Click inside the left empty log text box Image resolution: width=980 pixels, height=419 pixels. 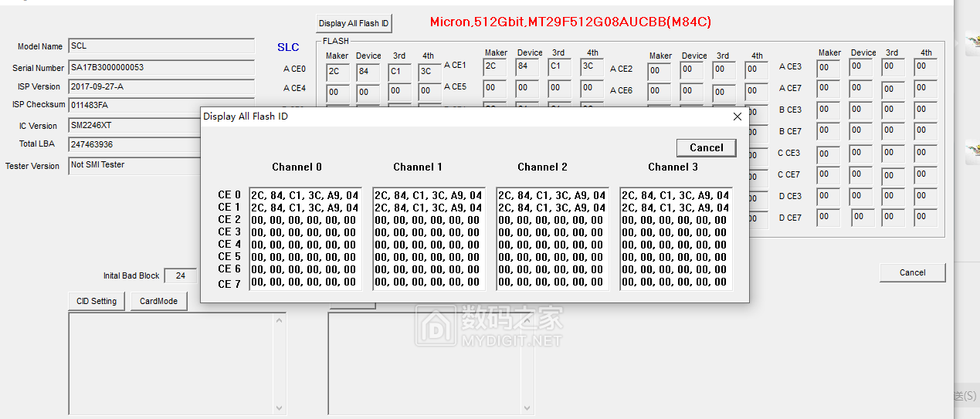click(171, 364)
